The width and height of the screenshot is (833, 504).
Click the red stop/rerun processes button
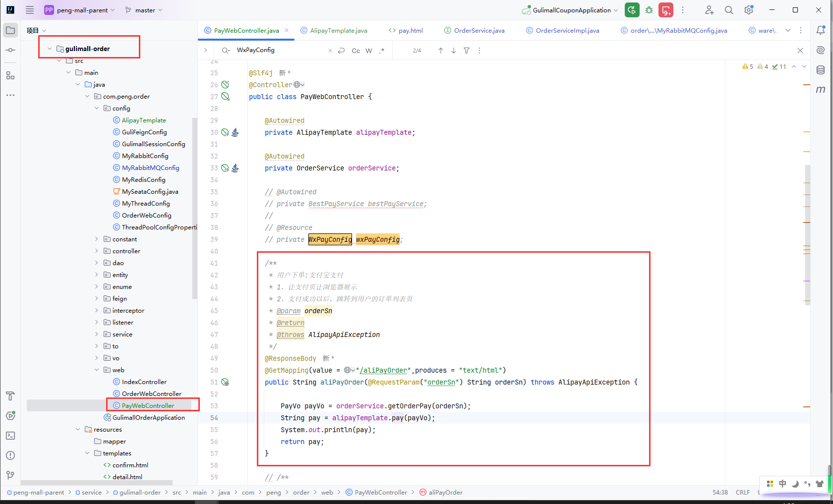pos(666,10)
